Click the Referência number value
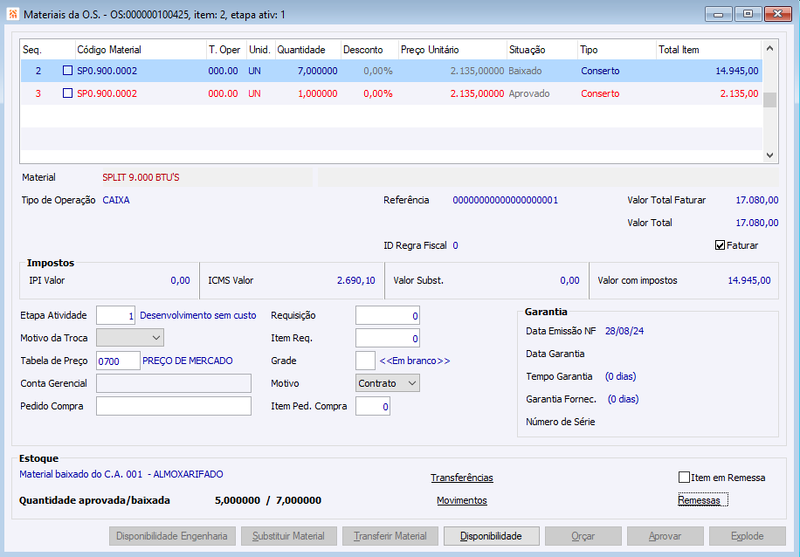The image size is (800, 557). (505, 200)
